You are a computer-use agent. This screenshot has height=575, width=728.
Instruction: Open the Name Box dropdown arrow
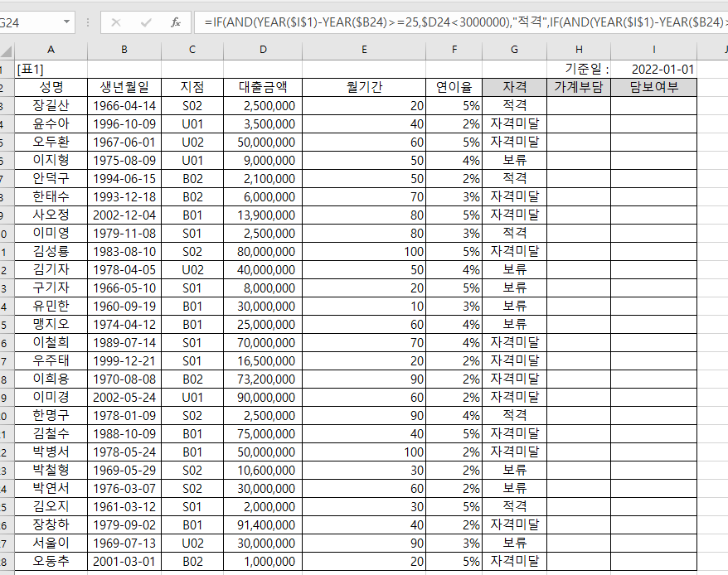66,22
